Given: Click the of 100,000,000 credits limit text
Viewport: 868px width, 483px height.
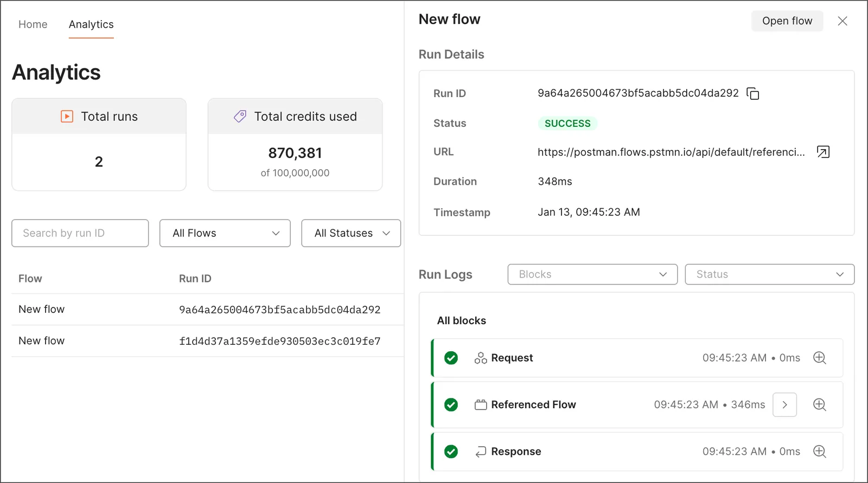Looking at the screenshot, I should (295, 173).
